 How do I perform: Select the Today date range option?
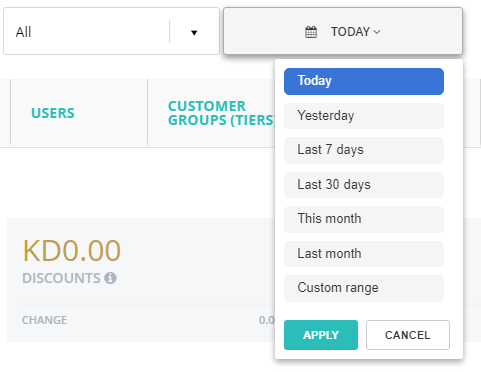[364, 81]
